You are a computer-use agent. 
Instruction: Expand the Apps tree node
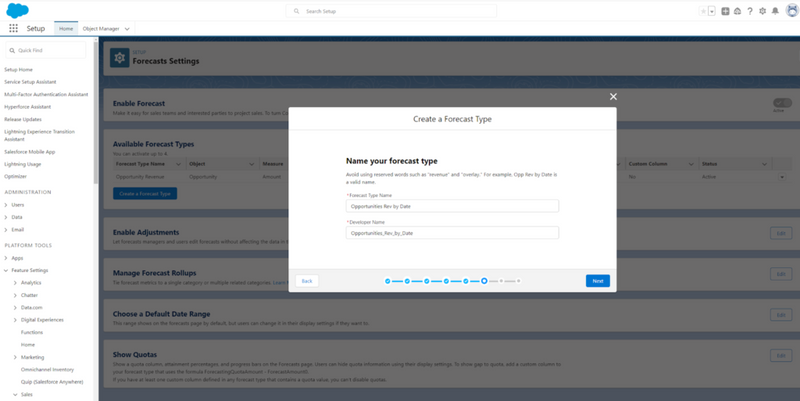[x=6, y=258]
